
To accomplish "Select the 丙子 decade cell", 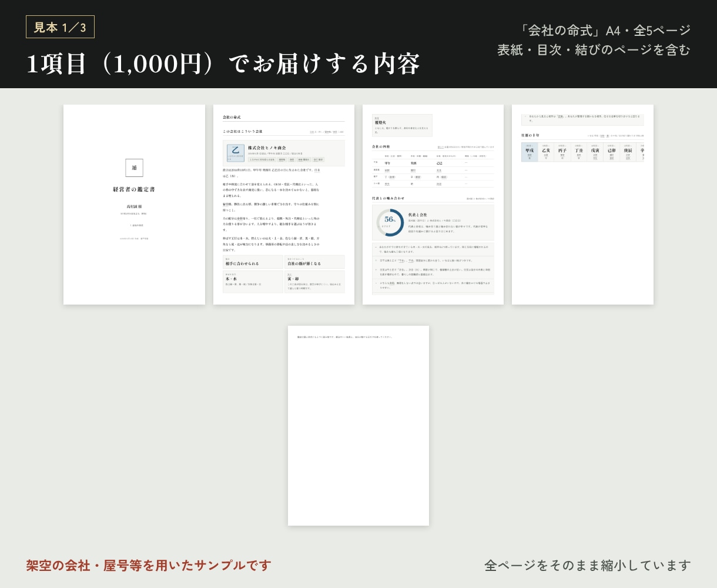I will [x=562, y=152].
